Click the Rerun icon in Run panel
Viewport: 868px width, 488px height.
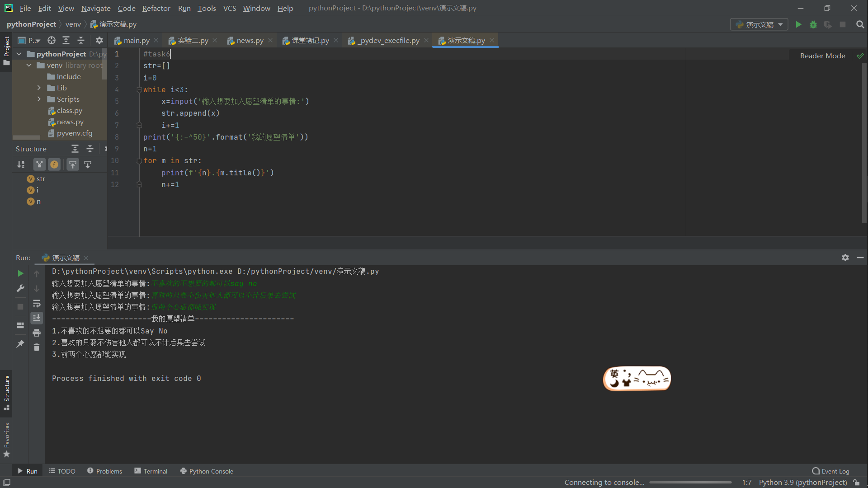point(20,273)
